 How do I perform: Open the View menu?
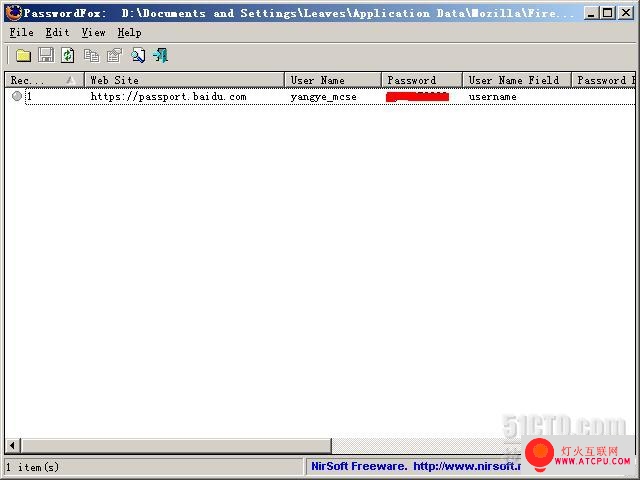coord(93,32)
